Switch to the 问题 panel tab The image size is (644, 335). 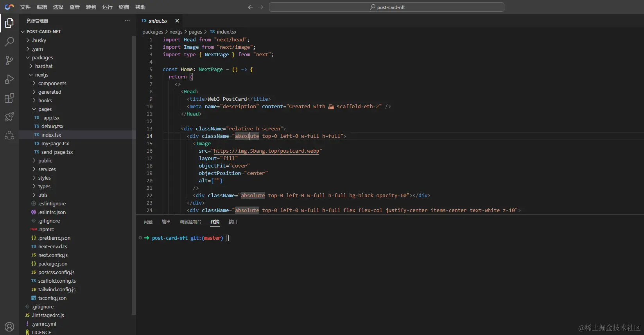click(148, 222)
